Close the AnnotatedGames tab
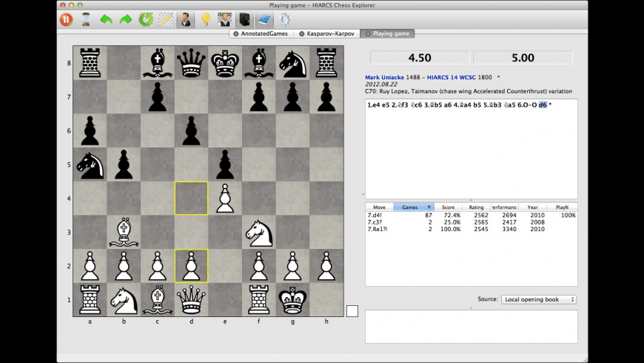The width and height of the screenshot is (644, 363). point(235,34)
